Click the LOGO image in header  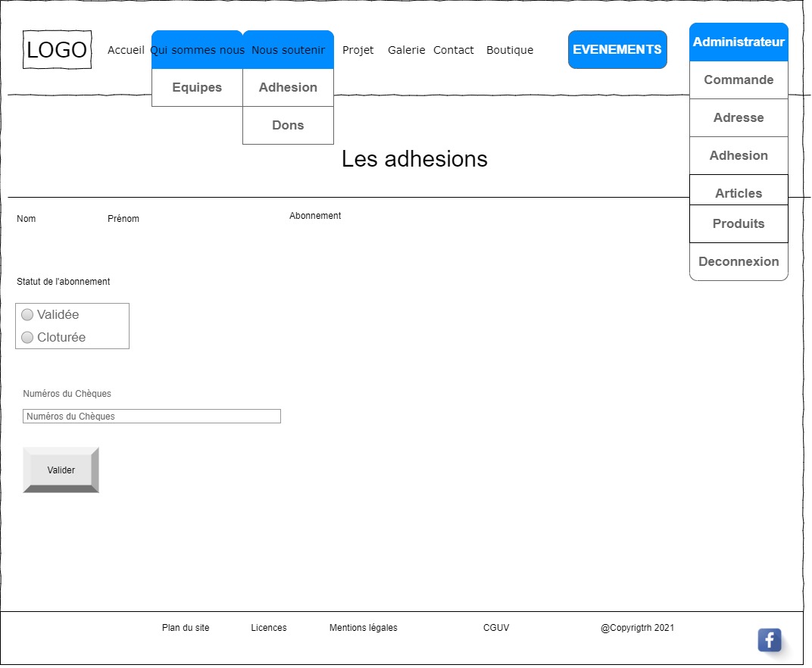click(57, 50)
